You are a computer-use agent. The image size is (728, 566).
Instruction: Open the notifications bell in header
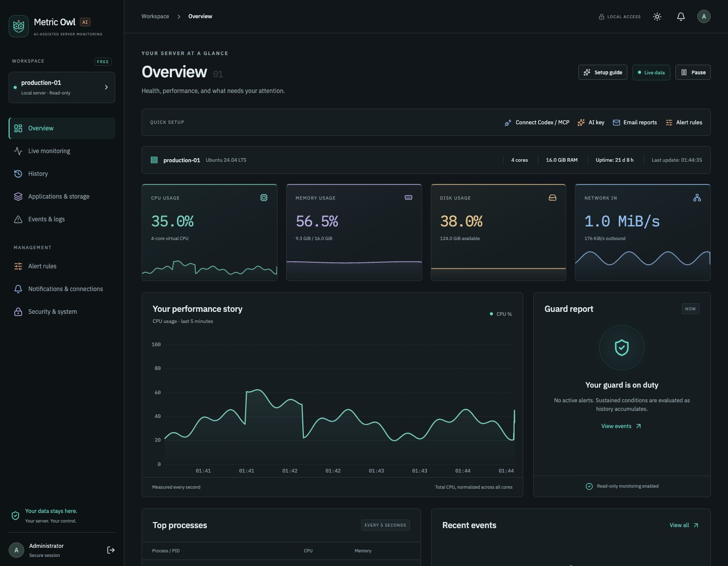point(681,17)
